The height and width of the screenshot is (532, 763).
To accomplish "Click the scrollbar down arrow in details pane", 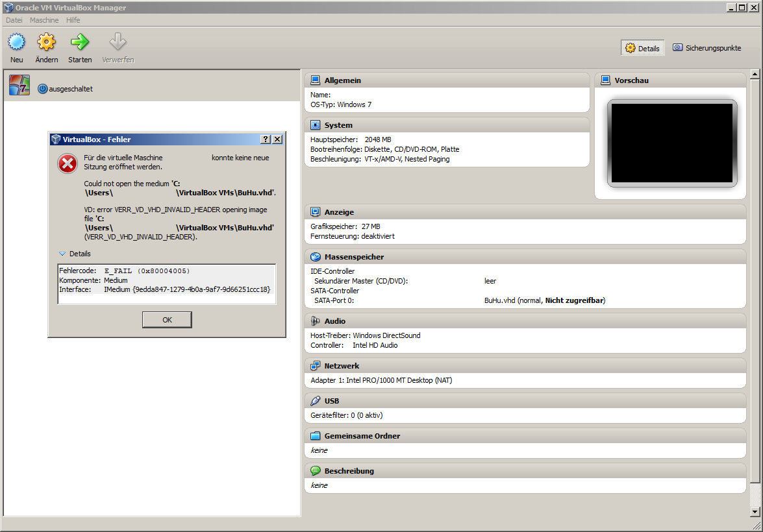I will click(x=755, y=512).
